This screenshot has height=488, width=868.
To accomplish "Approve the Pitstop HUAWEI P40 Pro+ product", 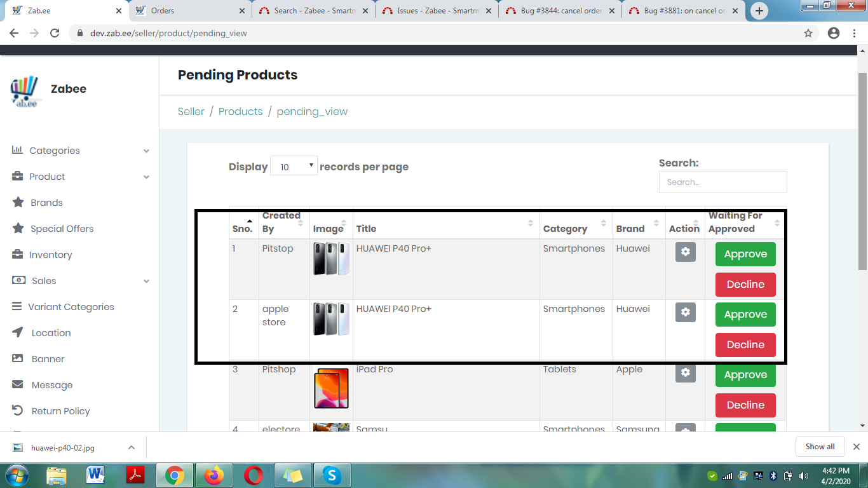I will (x=745, y=254).
